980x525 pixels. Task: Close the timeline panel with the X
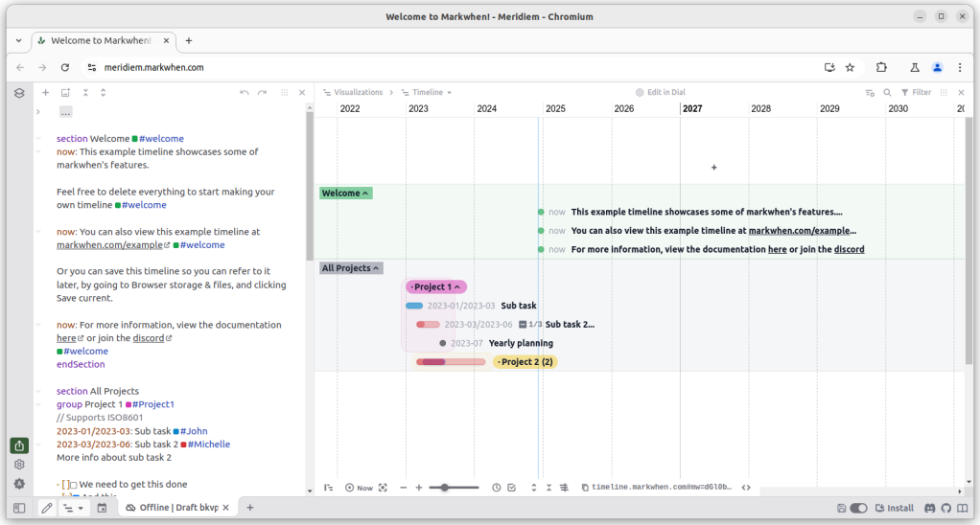pos(961,92)
